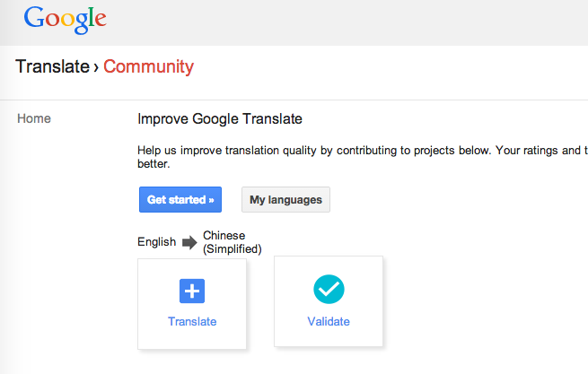Click the Get started button
This screenshot has height=374, width=588.
180,199
